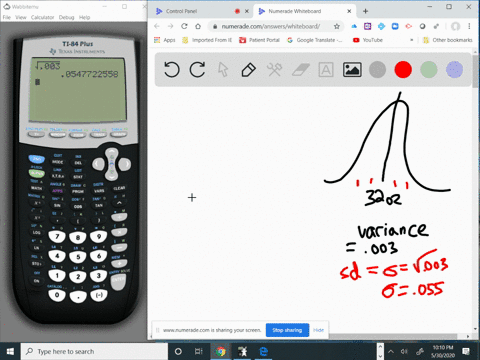Open the Help menu in Wabbitemu
This screenshot has height=360, width=480.
point(84,17)
